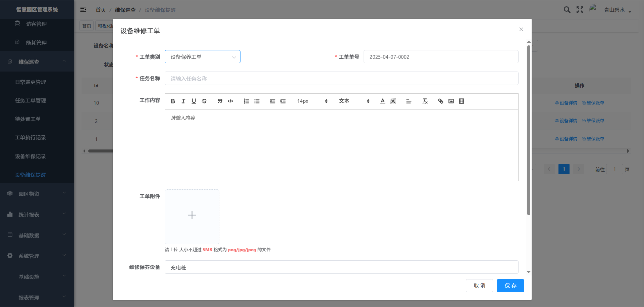Open the 文本 heading style dropdown

tap(354, 101)
